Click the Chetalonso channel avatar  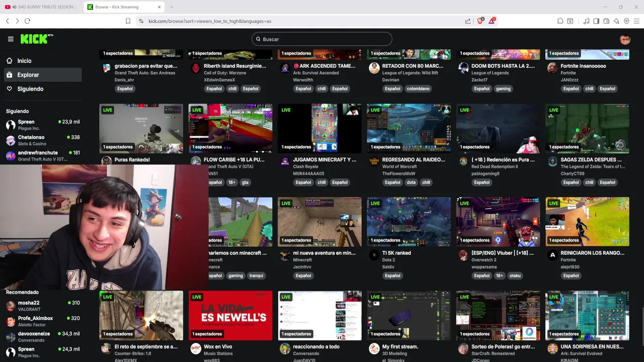[11, 140]
